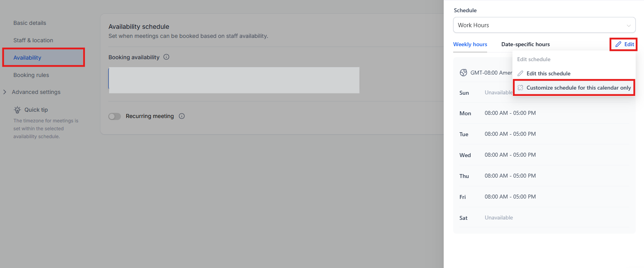Select Availability in the sidebar
Screen dimensions: 644x268
click(x=27, y=58)
